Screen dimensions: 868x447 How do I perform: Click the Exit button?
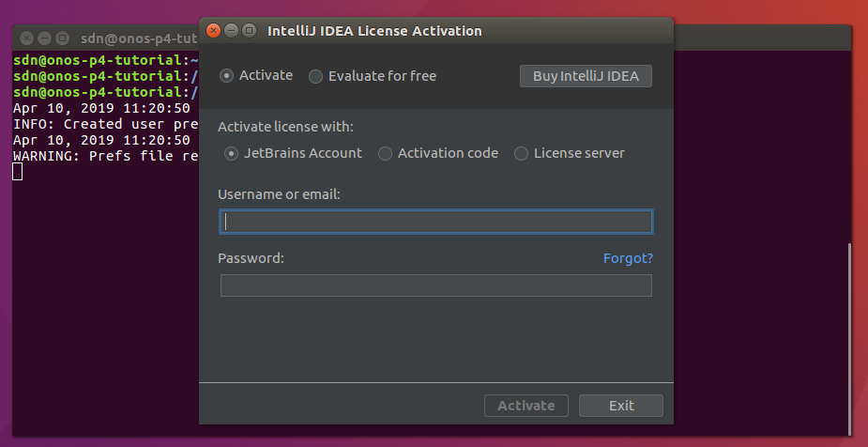point(621,406)
